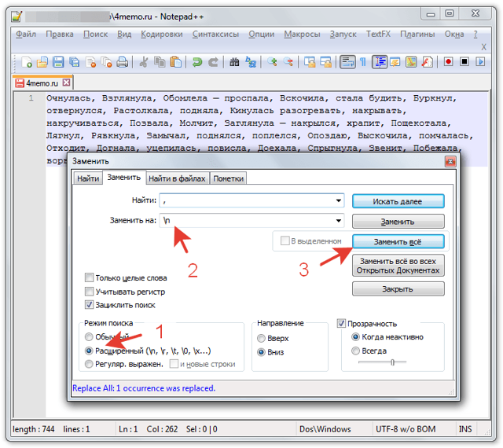Close current document toolbar icon
The image size is (503, 448).
point(91,61)
